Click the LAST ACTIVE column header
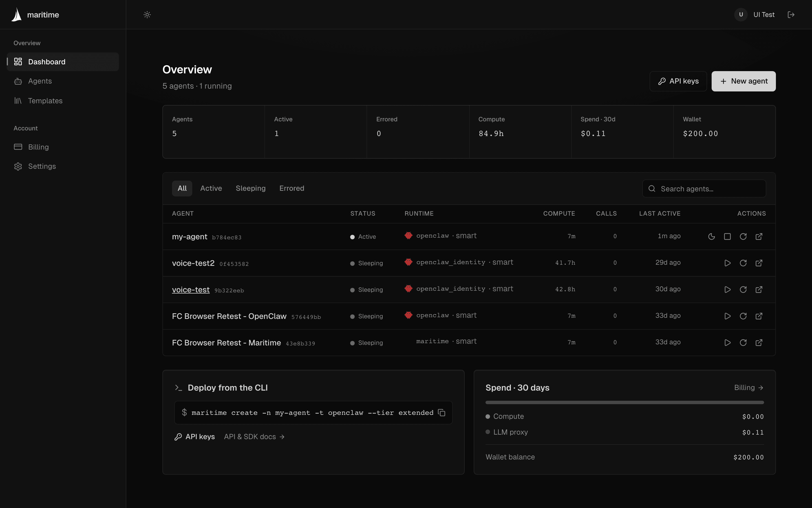The height and width of the screenshot is (508, 812). (x=660, y=213)
